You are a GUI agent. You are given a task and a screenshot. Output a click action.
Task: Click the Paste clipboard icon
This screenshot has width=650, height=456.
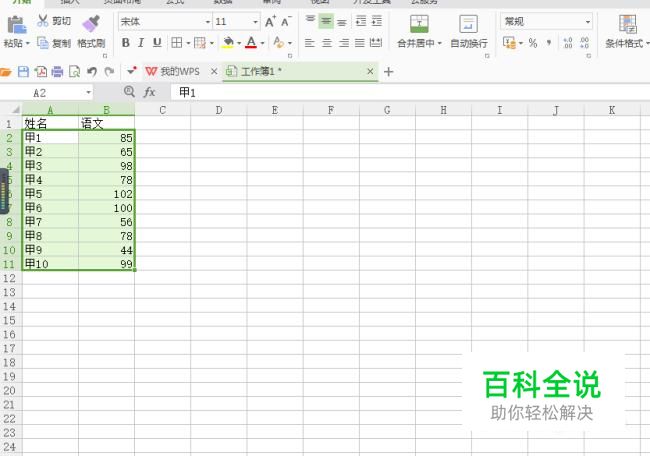pos(17,25)
